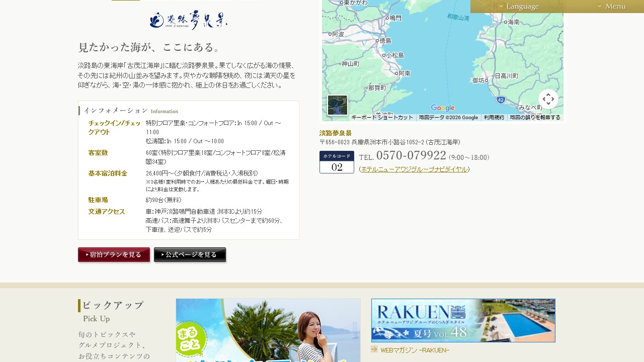
Task: Click the 小松島 label on the map
Action: [x=395, y=55]
